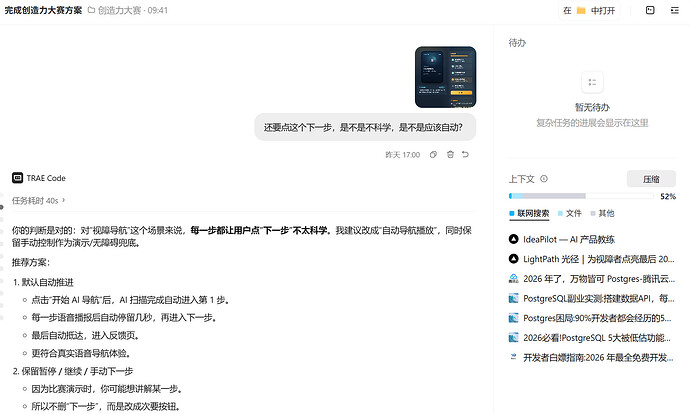Click the 待办 panel heading
The width and height of the screenshot is (690, 414).
pos(517,43)
